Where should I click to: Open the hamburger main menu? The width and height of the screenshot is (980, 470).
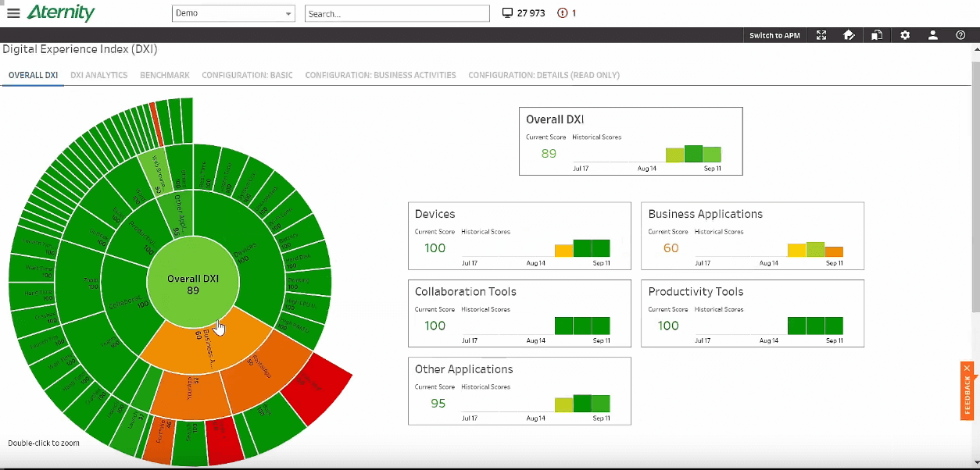point(13,13)
